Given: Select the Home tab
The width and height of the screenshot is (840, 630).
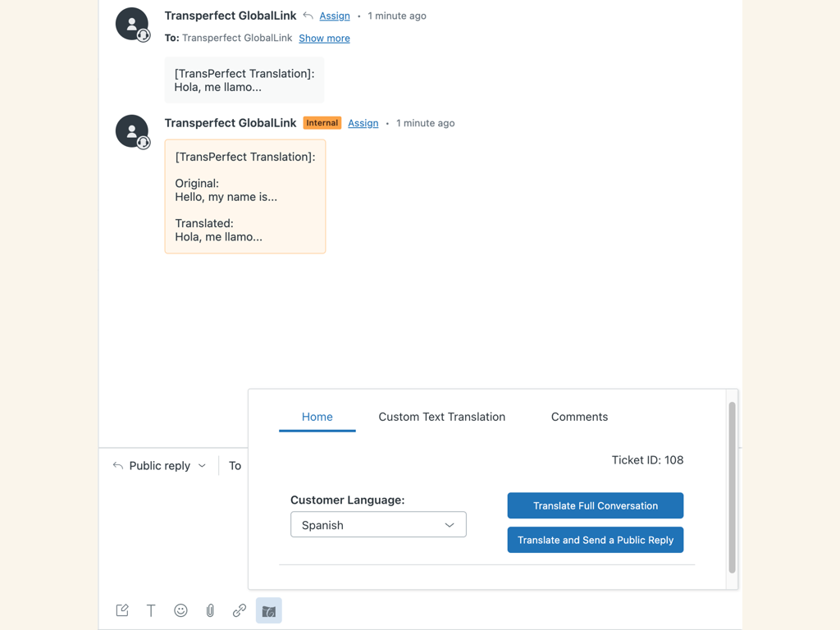Looking at the screenshot, I should (317, 417).
